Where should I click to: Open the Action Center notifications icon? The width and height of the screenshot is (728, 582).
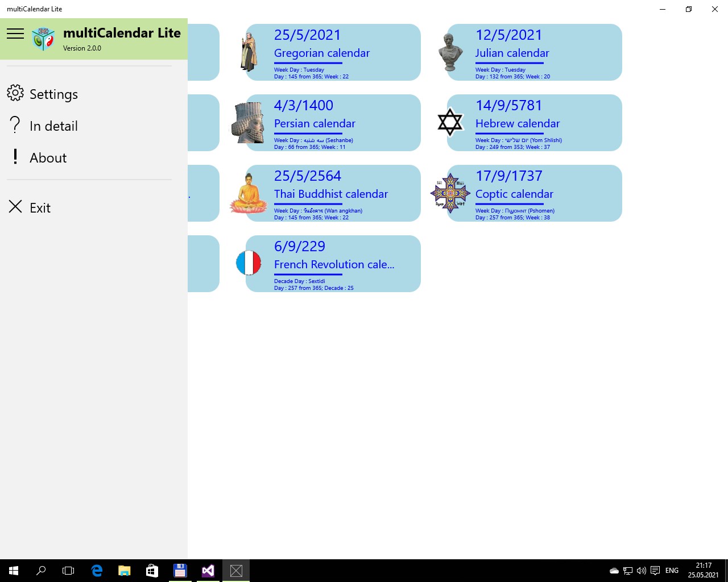[x=655, y=571]
